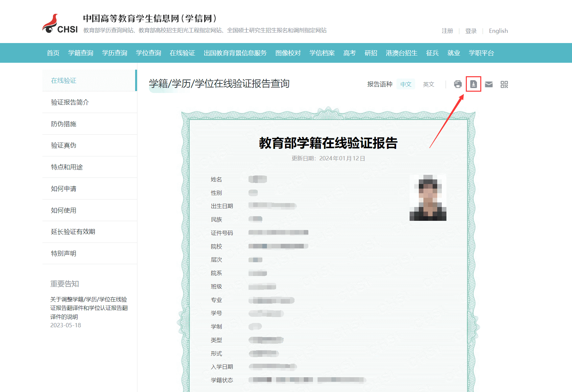Click the 入学日期 field label
The height and width of the screenshot is (392, 572).
coord(222,367)
